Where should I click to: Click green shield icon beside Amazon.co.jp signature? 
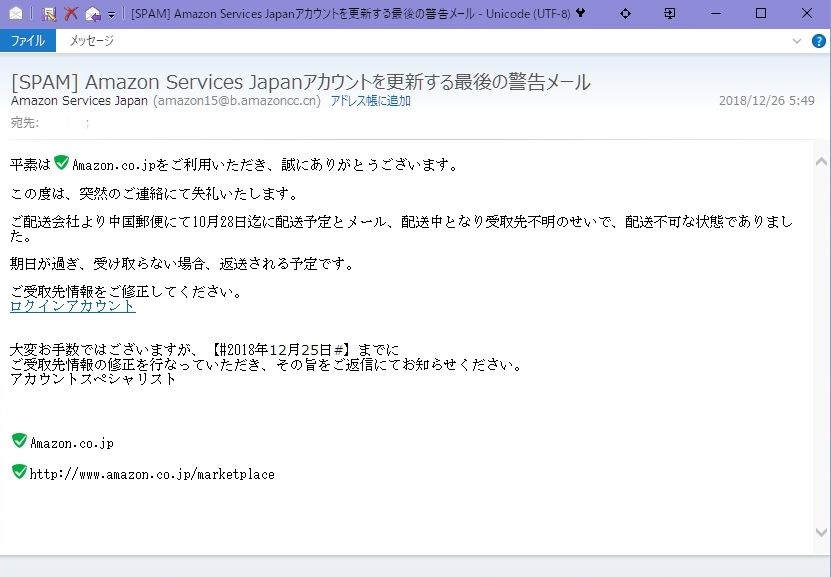pos(20,440)
